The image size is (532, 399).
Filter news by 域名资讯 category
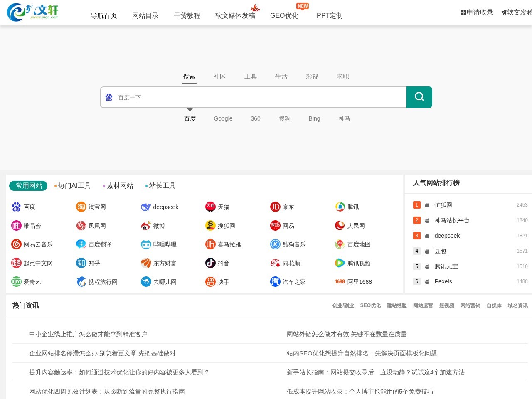517,305
